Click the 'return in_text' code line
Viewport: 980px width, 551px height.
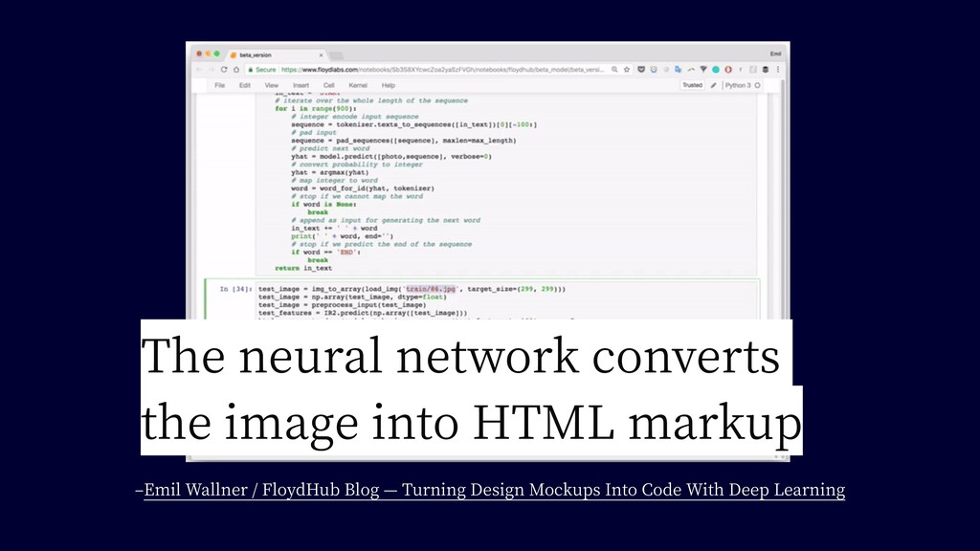[x=303, y=268]
